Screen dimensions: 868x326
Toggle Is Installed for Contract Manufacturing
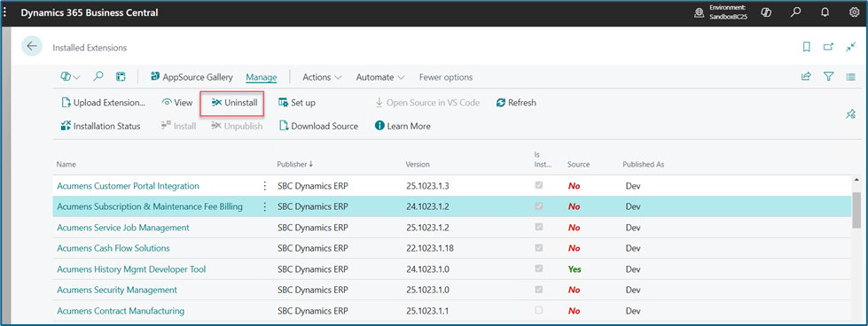[x=539, y=310]
